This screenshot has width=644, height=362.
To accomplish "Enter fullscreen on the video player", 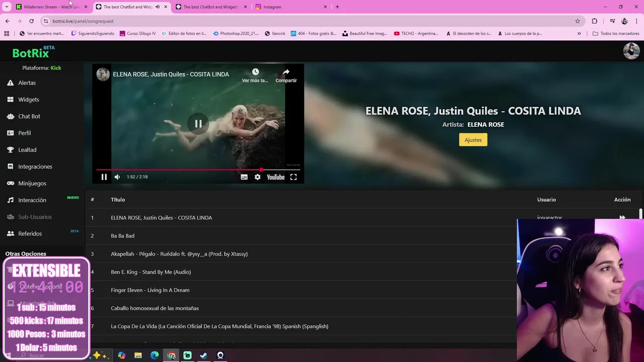I will pyautogui.click(x=293, y=177).
